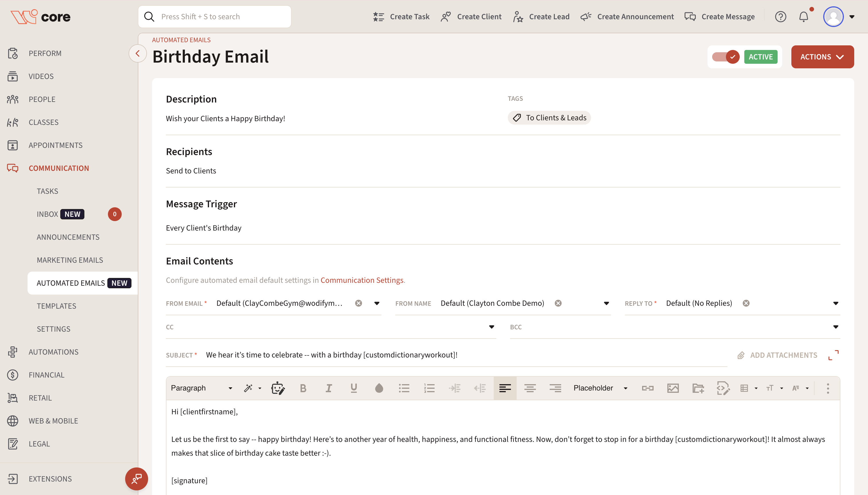Select the numbered list icon
Image resolution: width=868 pixels, height=495 pixels.
429,388
